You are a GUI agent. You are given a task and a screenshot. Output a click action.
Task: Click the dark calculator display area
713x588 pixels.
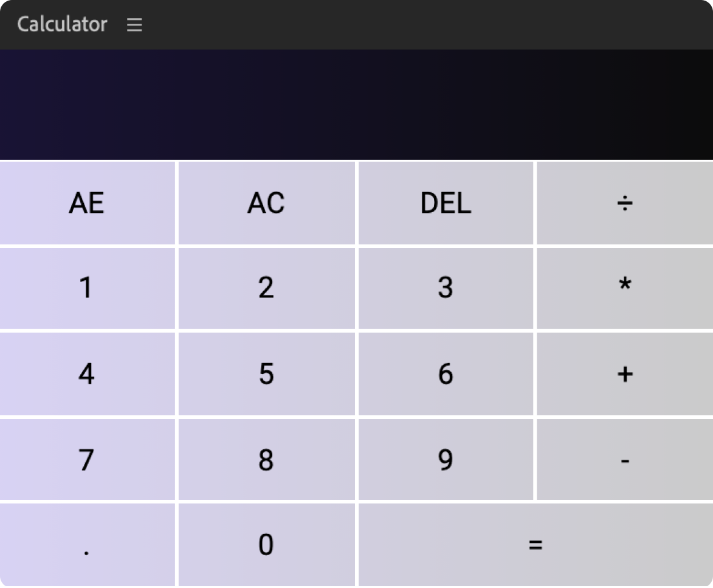[356, 105]
